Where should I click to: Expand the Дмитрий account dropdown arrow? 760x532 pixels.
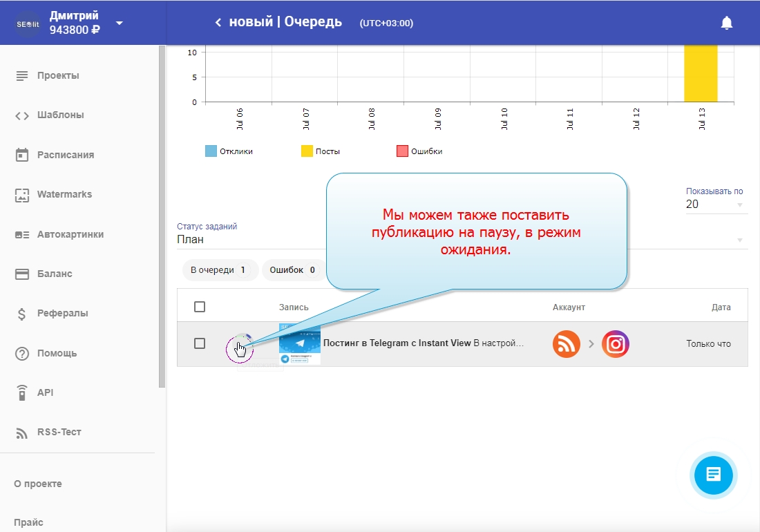[x=120, y=23]
